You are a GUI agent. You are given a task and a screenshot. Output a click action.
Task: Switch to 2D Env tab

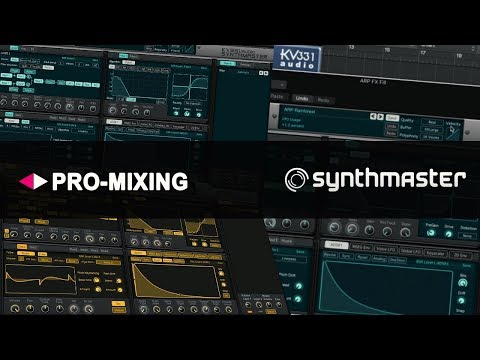click(460, 255)
